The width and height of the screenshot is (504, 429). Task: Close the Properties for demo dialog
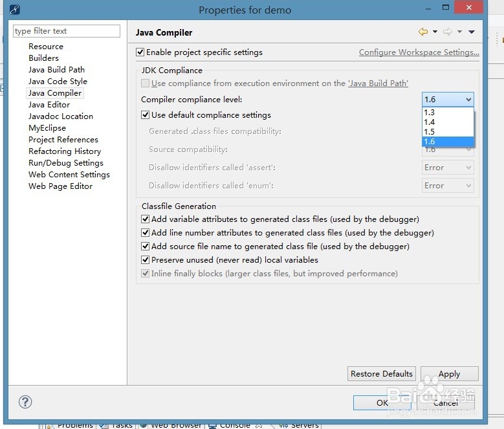(469, 7)
